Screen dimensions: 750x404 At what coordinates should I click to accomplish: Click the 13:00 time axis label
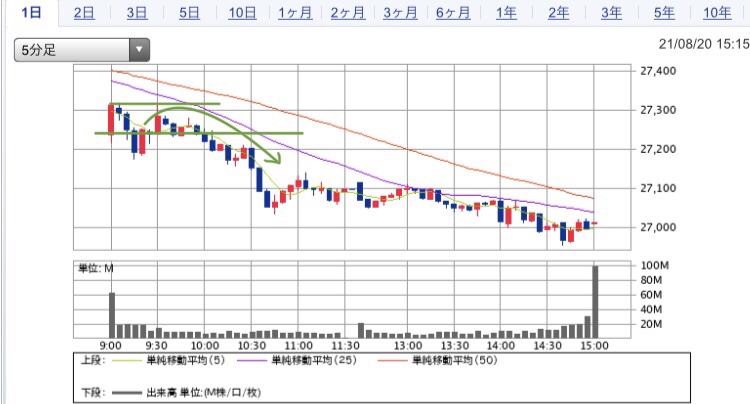(x=408, y=346)
